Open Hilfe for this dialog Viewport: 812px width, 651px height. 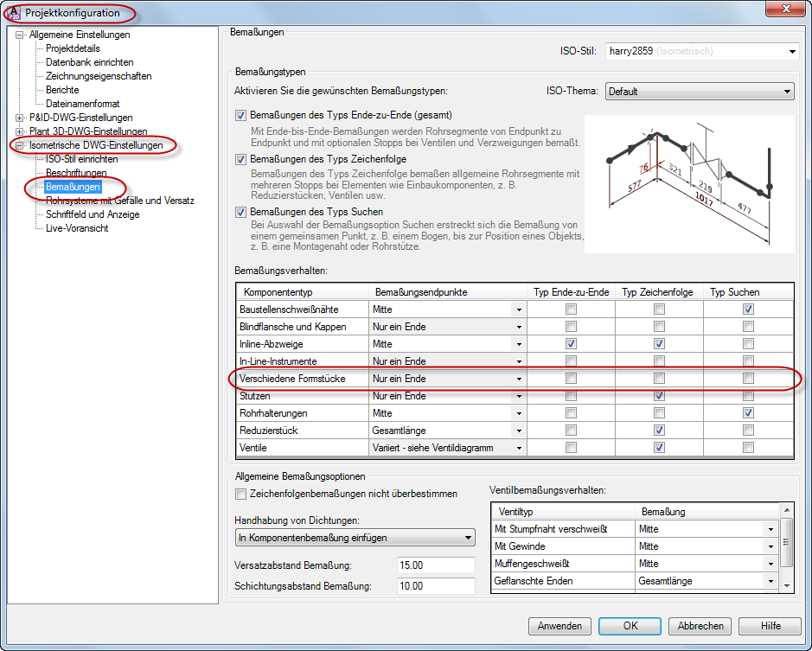pyautogui.click(x=770, y=626)
